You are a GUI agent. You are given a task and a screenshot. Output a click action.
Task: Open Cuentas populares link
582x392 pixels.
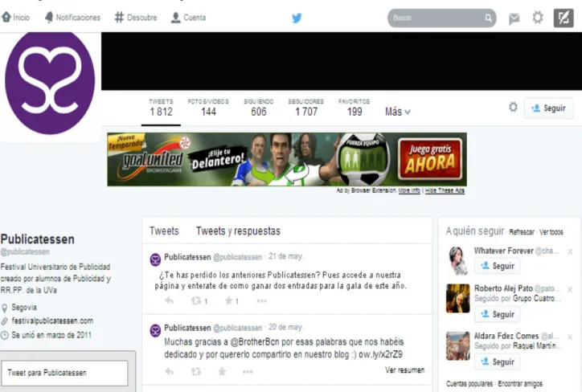click(x=469, y=383)
